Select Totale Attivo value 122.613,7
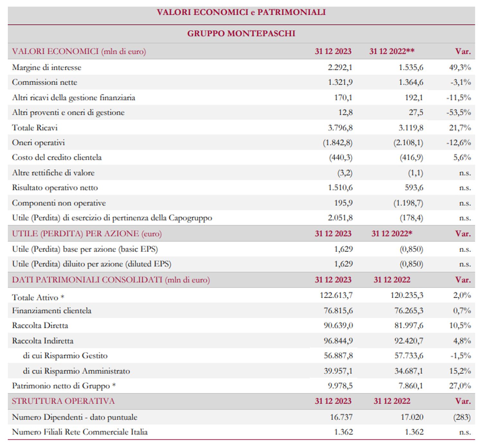This screenshot has width=482, height=448. 336,295
